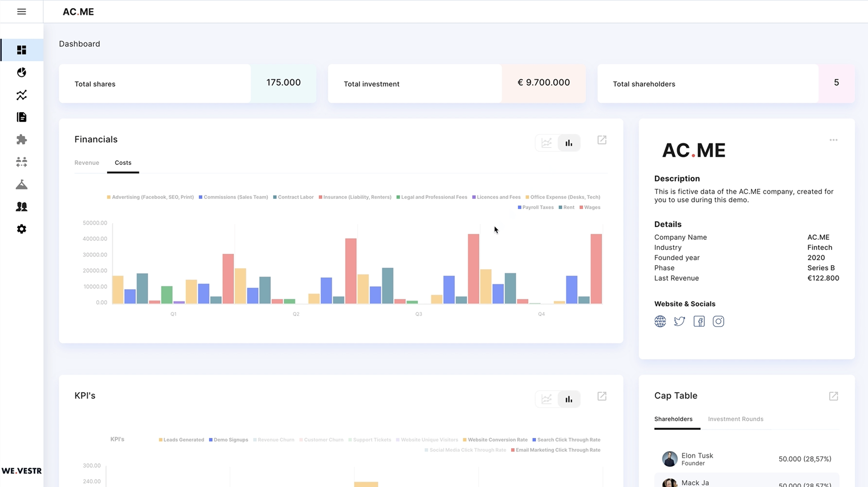
Task: Switch Financials chart to line view
Action: (546, 143)
